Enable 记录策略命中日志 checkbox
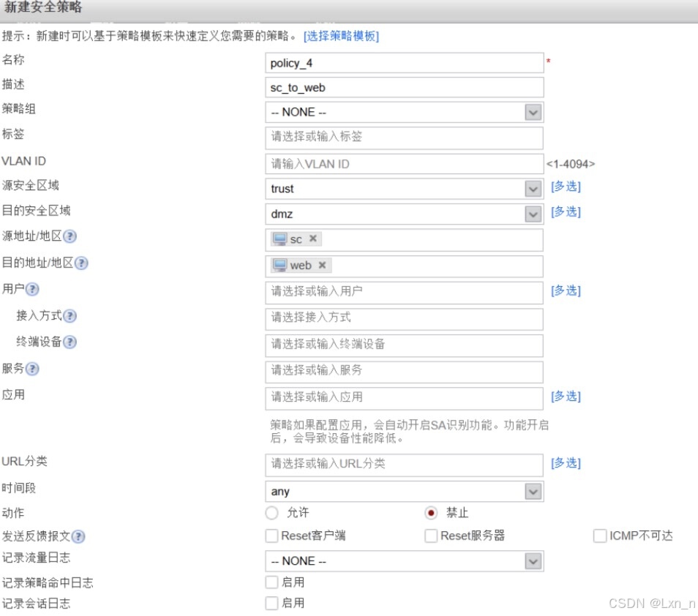 [271, 582]
